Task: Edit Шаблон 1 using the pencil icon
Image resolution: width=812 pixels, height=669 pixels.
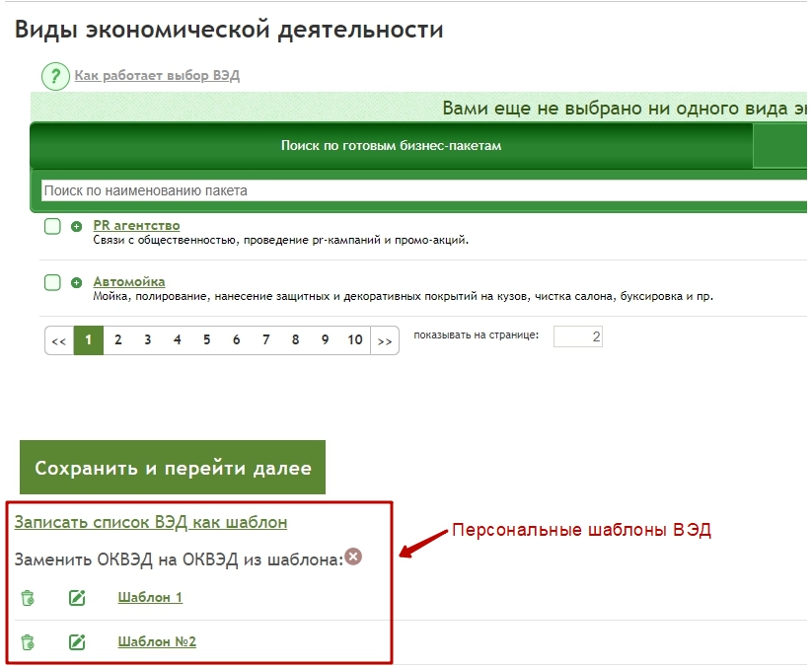Action: point(77,598)
